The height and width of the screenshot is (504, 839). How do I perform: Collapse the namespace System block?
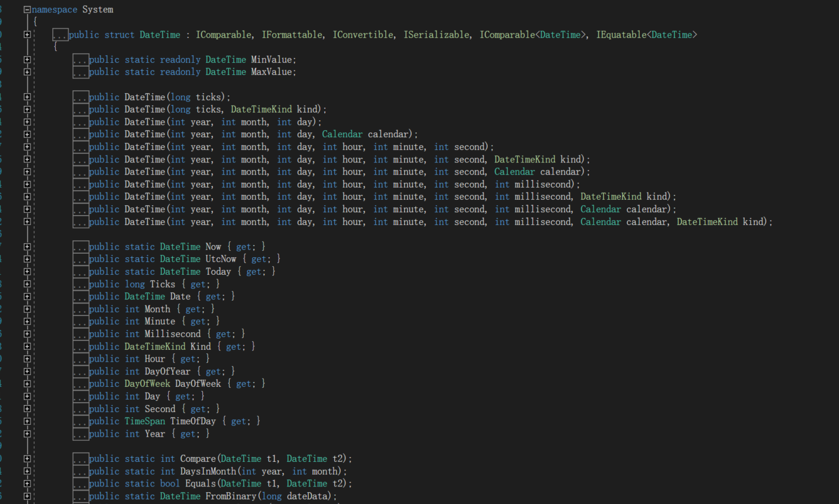(27, 9)
